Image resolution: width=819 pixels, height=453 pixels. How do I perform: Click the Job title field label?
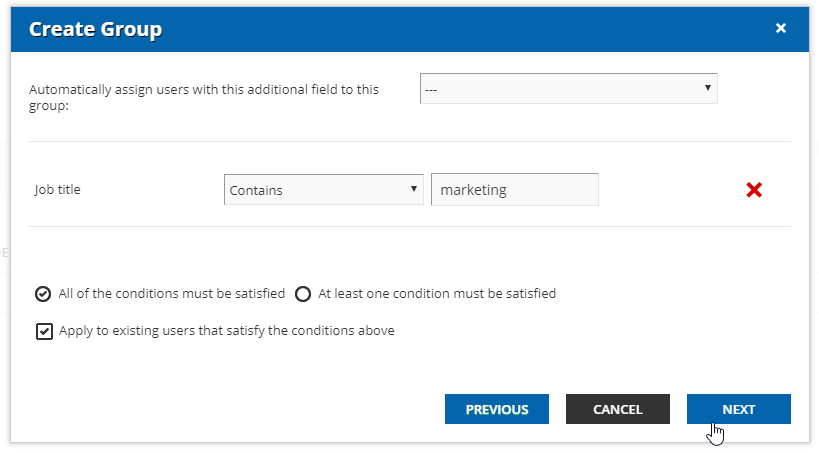(57, 189)
